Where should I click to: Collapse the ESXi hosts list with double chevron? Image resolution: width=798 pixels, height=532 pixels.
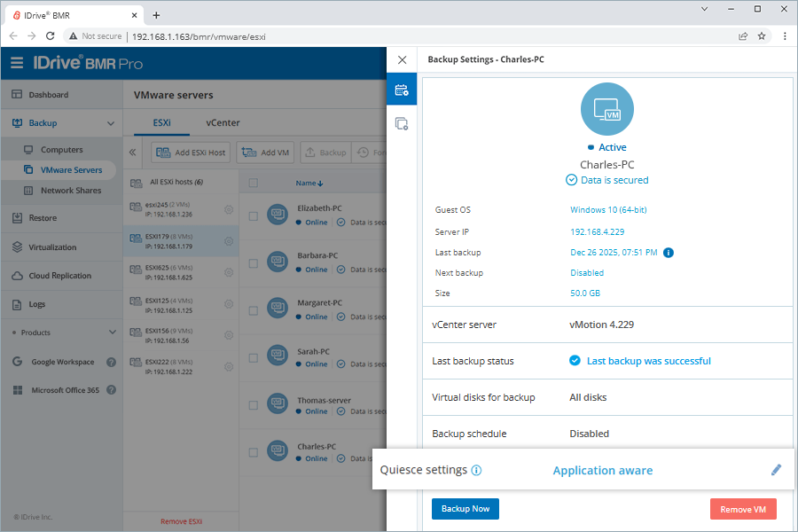pyautogui.click(x=133, y=153)
